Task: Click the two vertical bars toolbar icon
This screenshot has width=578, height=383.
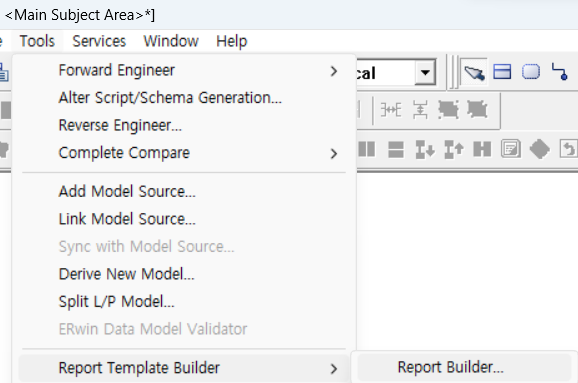Action: [367, 149]
